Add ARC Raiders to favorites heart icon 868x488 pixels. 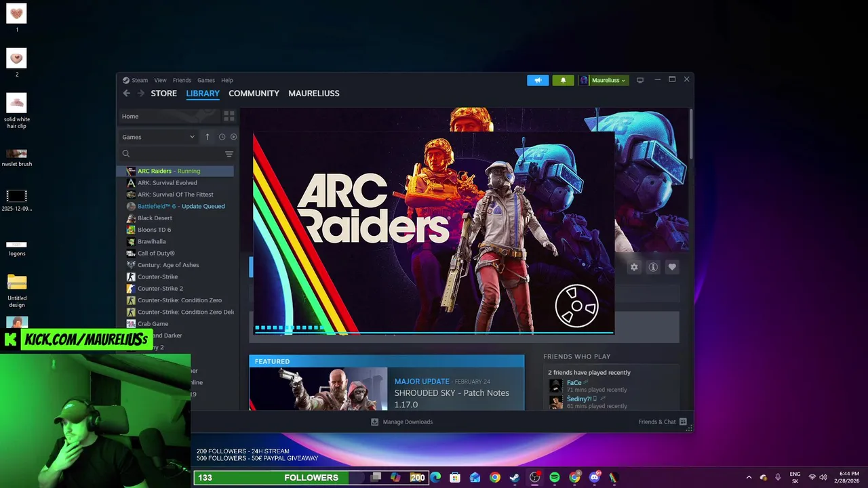[x=672, y=267]
